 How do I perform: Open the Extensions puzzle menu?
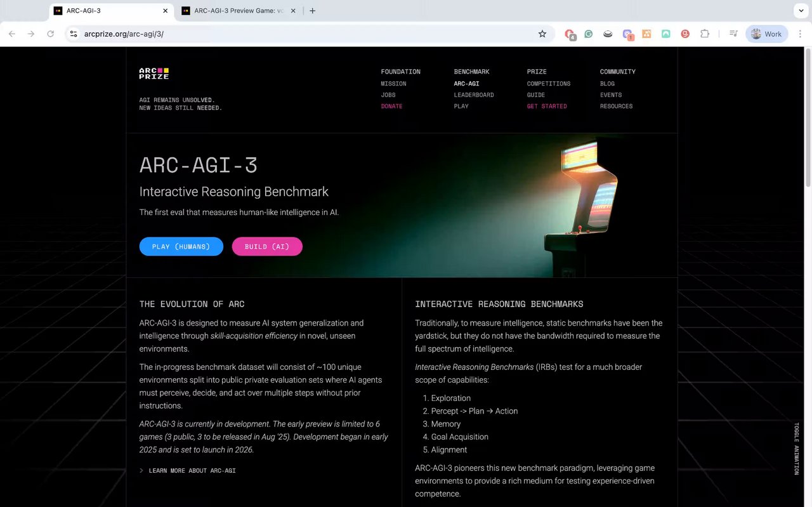click(705, 34)
